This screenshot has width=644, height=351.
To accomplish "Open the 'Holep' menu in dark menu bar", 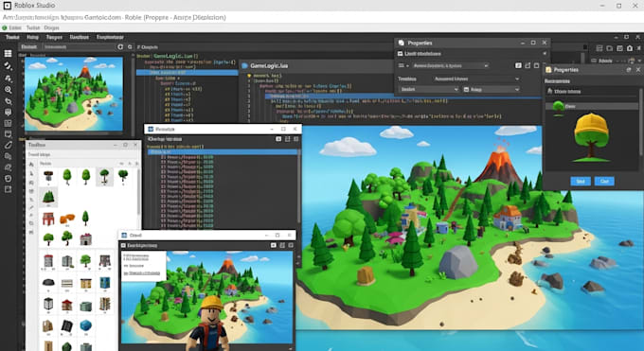I will pyautogui.click(x=32, y=37).
